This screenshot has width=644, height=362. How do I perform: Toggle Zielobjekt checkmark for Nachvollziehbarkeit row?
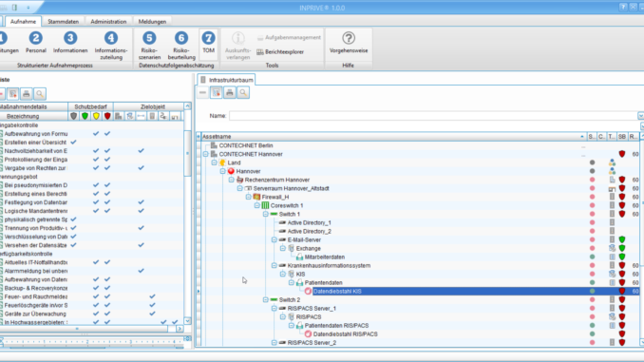[141, 151]
